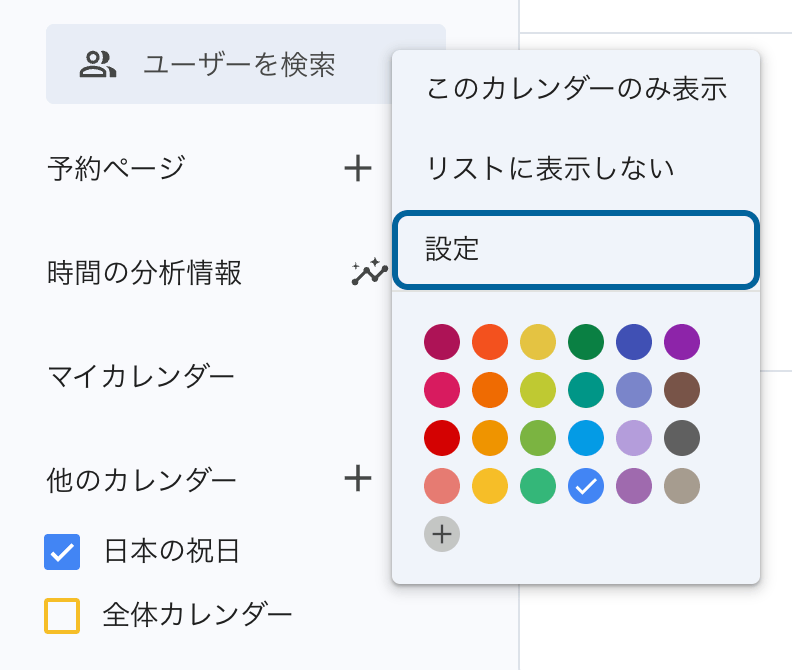Expand the マイカレンダー section
The height and width of the screenshot is (670, 792).
click(x=141, y=377)
